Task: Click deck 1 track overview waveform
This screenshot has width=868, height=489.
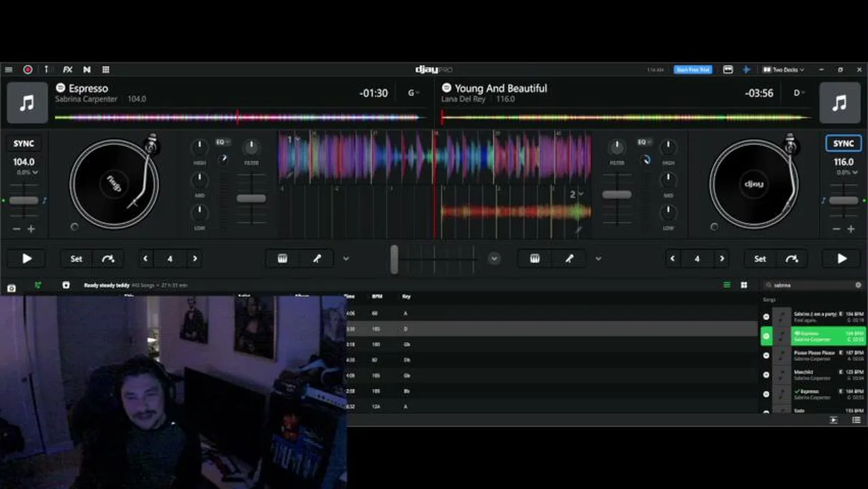Action: pos(239,117)
